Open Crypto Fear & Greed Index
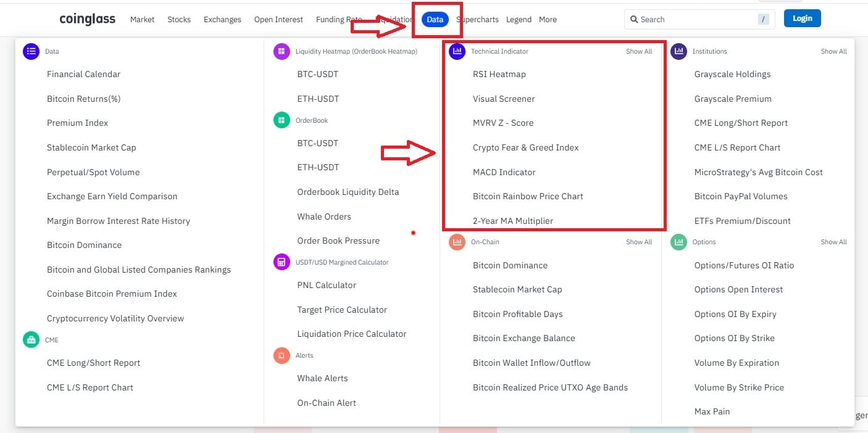 tap(526, 147)
